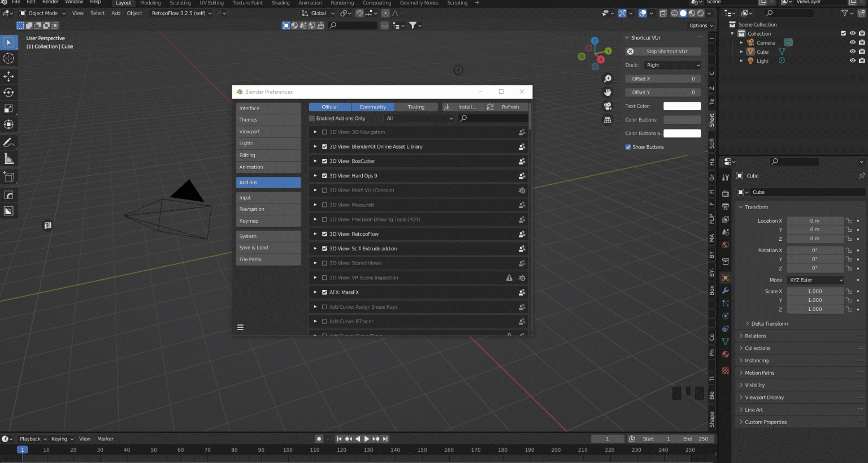Viewport: 868px width, 463px height.
Task: Collapse the Transform panel in properties
Action: point(757,207)
